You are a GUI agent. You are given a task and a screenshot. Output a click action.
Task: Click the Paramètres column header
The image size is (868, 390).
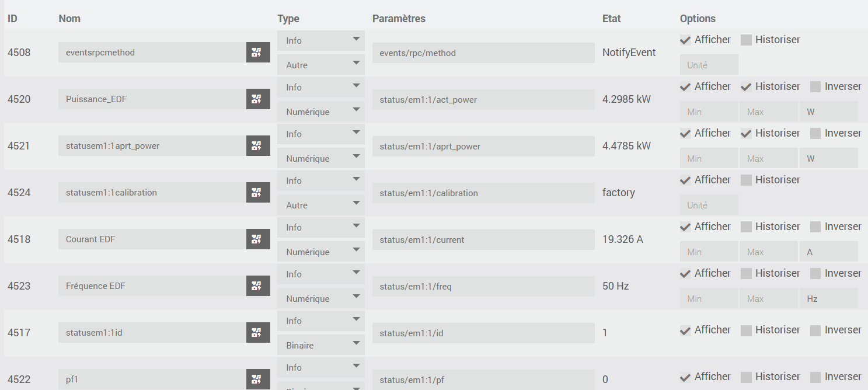(399, 19)
